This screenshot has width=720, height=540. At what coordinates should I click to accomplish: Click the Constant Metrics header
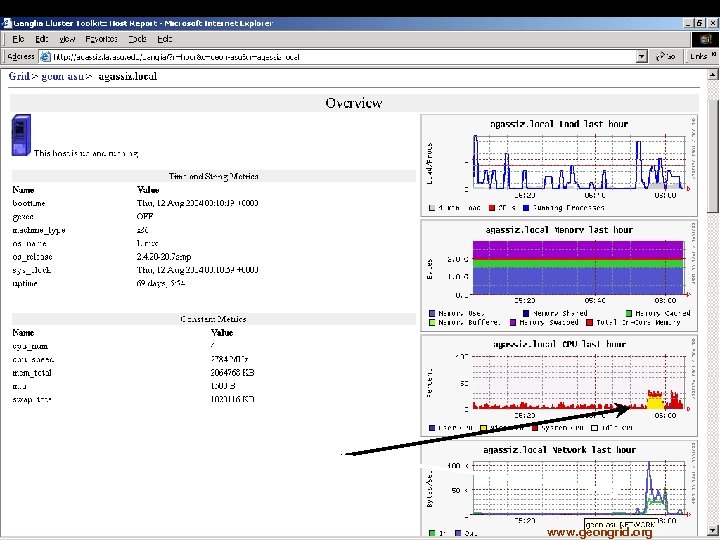(x=214, y=319)
